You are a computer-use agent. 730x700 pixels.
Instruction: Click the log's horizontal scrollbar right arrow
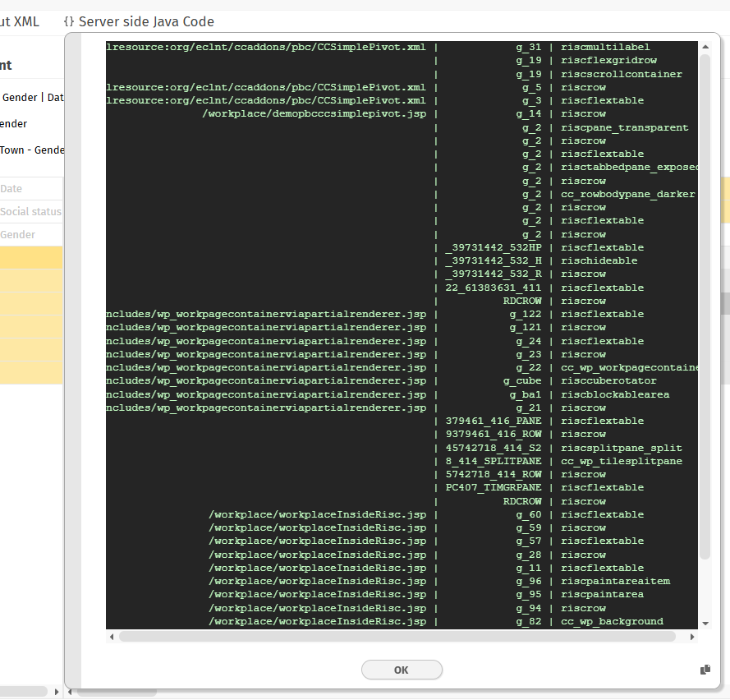point(691,637)
